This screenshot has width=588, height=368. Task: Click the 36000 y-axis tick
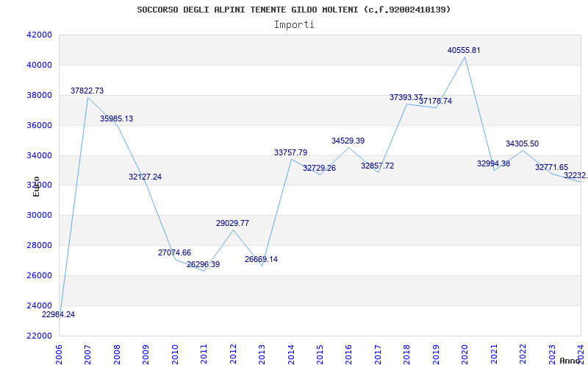click(x=39, y=125)
